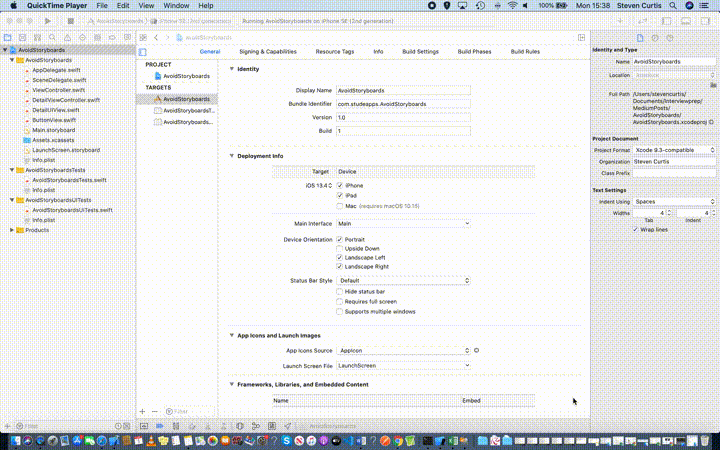Screen dimensions: 720x450
Task: Toggle the Wrap lines checkbox
Action: (x=636, y=230)
